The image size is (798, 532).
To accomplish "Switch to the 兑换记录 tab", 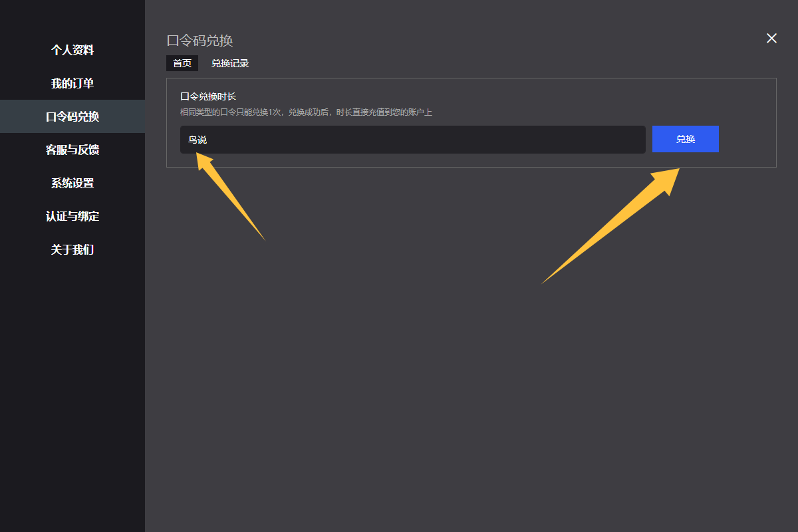I will 230,63.
